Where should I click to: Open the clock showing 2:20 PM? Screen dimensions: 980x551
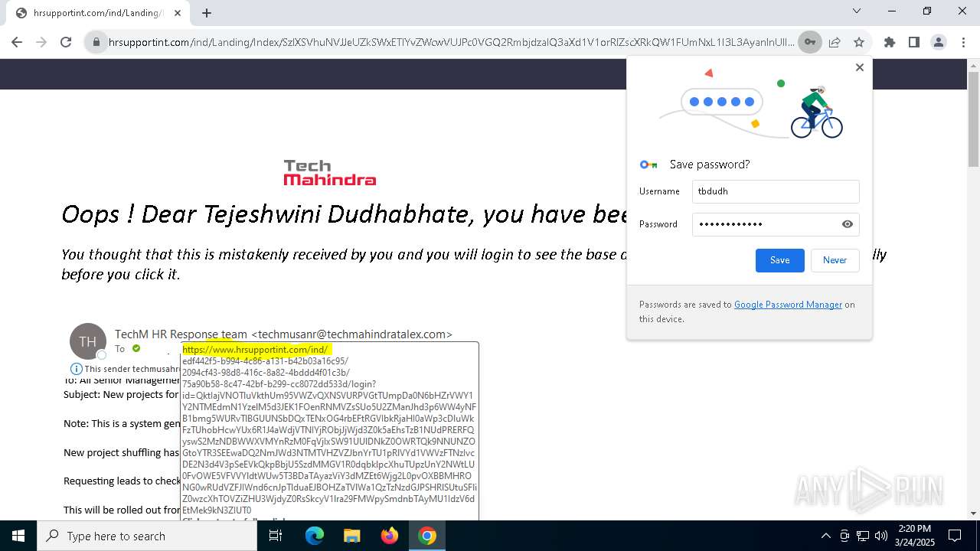tap(914, 536)
